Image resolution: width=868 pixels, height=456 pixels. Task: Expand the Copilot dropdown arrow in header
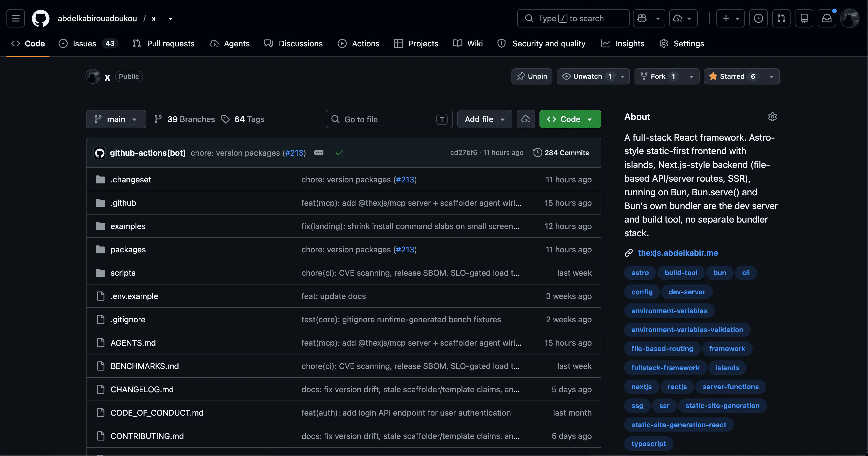coord(658,18)
